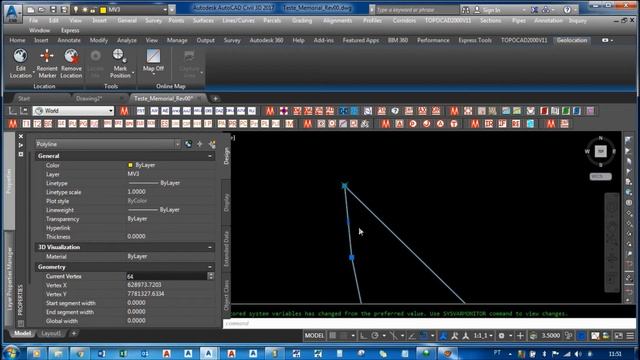Collapse the General properties section
640x360 pixels.
[x=210, y=156]
